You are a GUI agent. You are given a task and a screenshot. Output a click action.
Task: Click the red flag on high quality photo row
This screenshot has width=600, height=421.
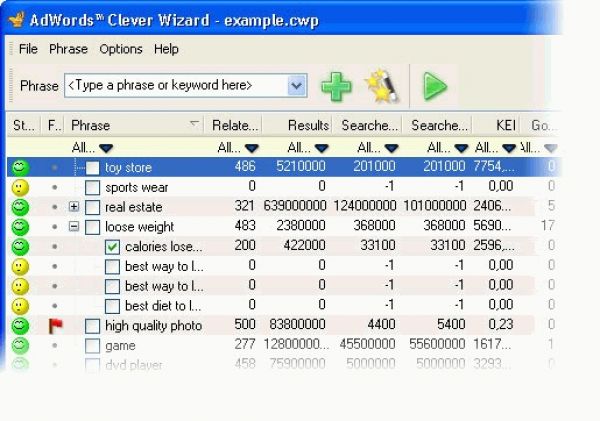(55, 325)
